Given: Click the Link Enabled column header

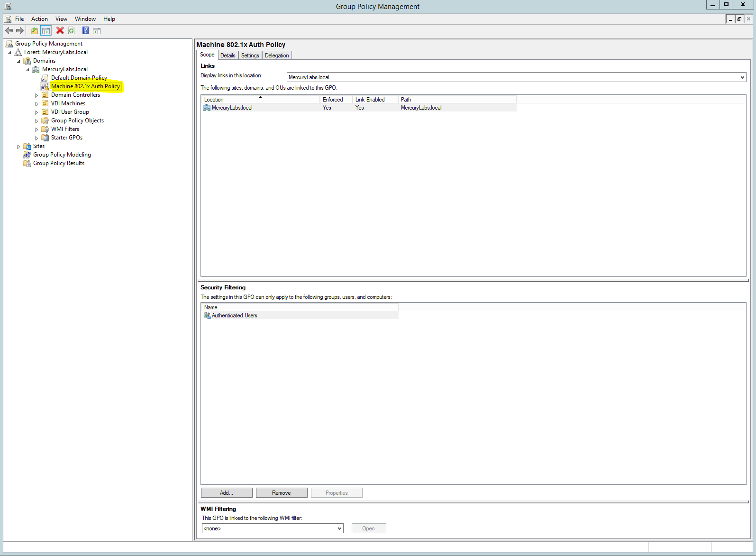Looking at the screenshot, I should tap(375, 100).
